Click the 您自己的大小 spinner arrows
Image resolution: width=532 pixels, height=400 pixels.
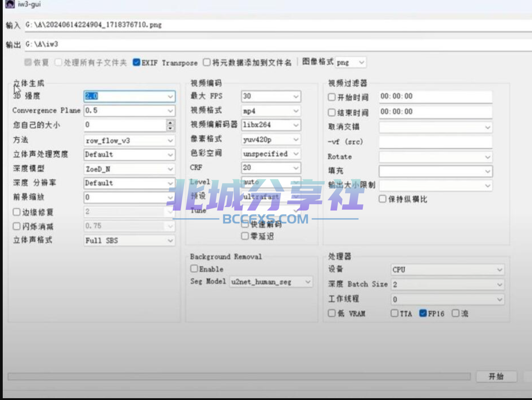(171, 125)
